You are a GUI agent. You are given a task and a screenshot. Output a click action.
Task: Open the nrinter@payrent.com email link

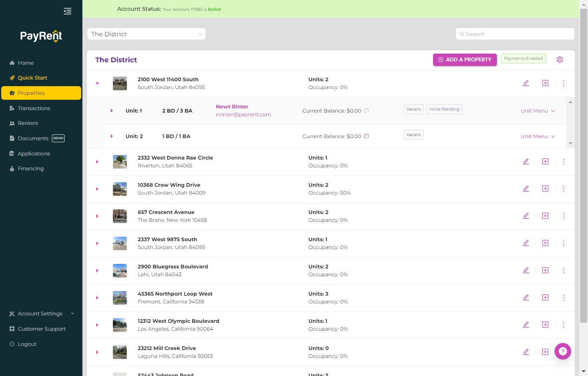(244, 115)
